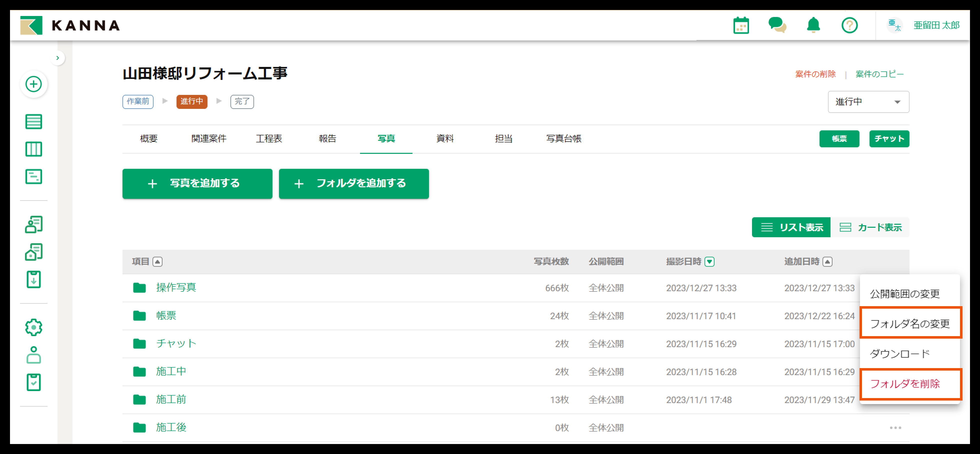980x454 pixels.
Task: Sort by 追加日時 column arrow
Action: (x=827, y=261)
